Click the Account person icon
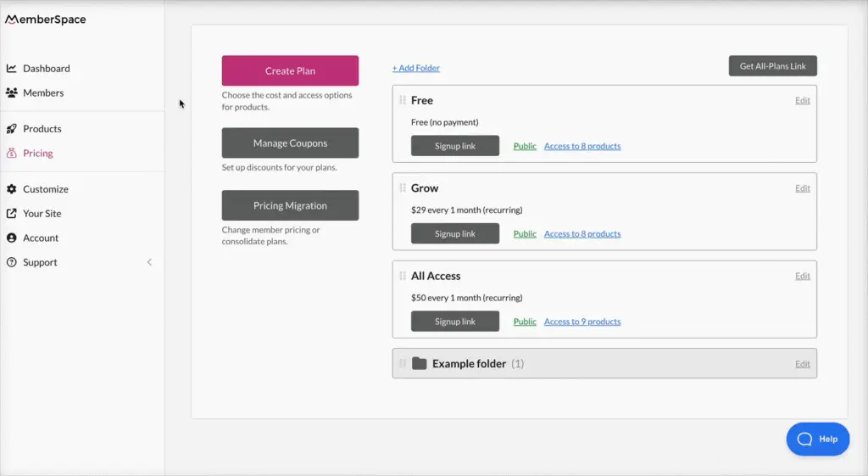The height and width of the screenshot is (476, 868). (12, 238)
